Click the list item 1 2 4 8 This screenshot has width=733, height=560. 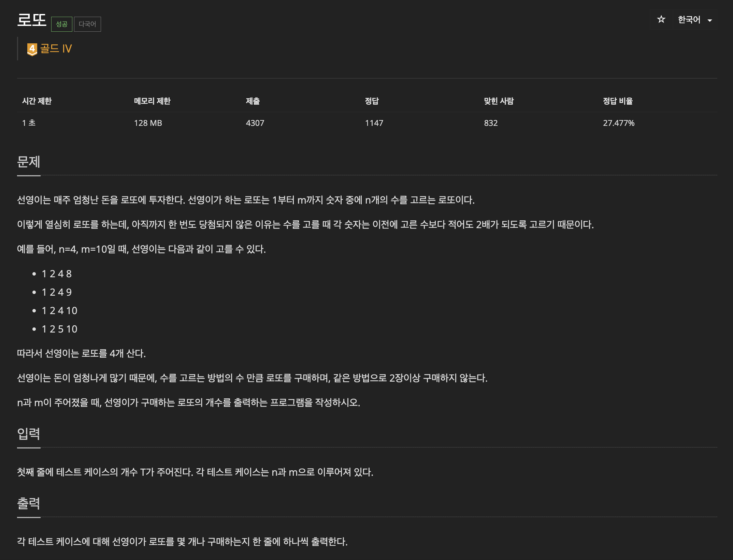coord(57,274)
